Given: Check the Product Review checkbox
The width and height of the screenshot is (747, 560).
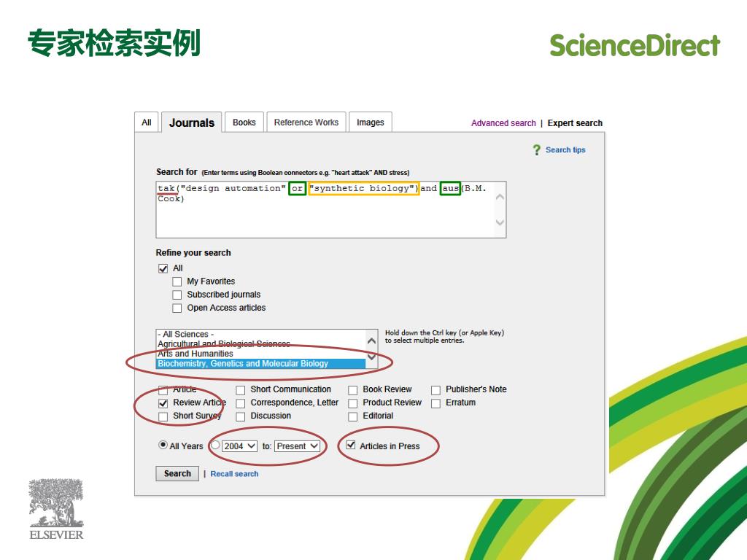Looking at the screenshot, I should point(352,403).
